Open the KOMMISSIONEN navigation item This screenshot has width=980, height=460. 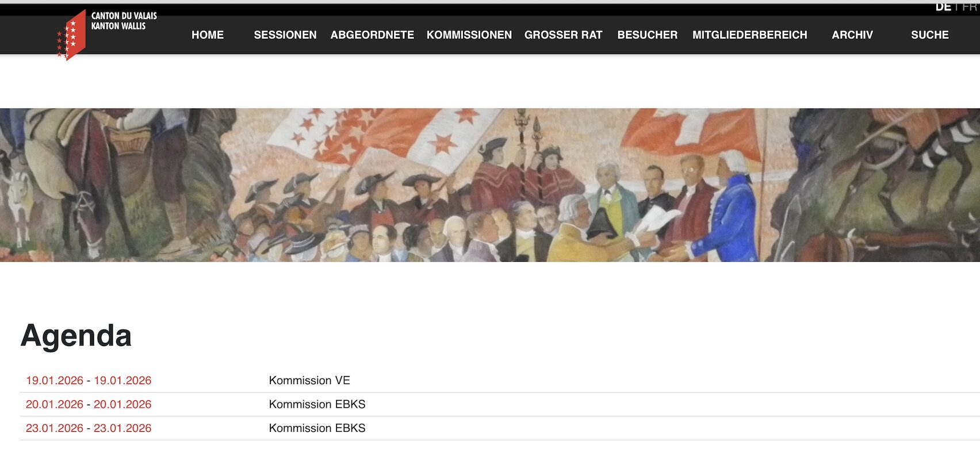[469, 35]
